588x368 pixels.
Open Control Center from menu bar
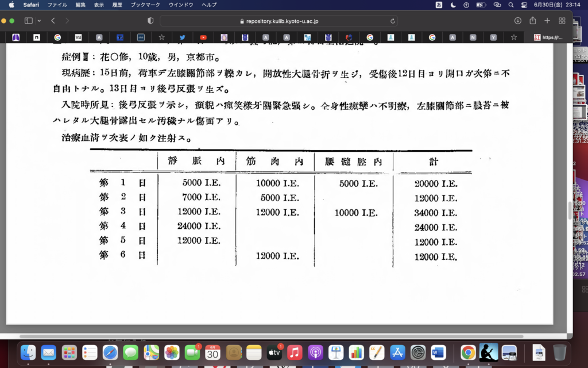point(524,5)
